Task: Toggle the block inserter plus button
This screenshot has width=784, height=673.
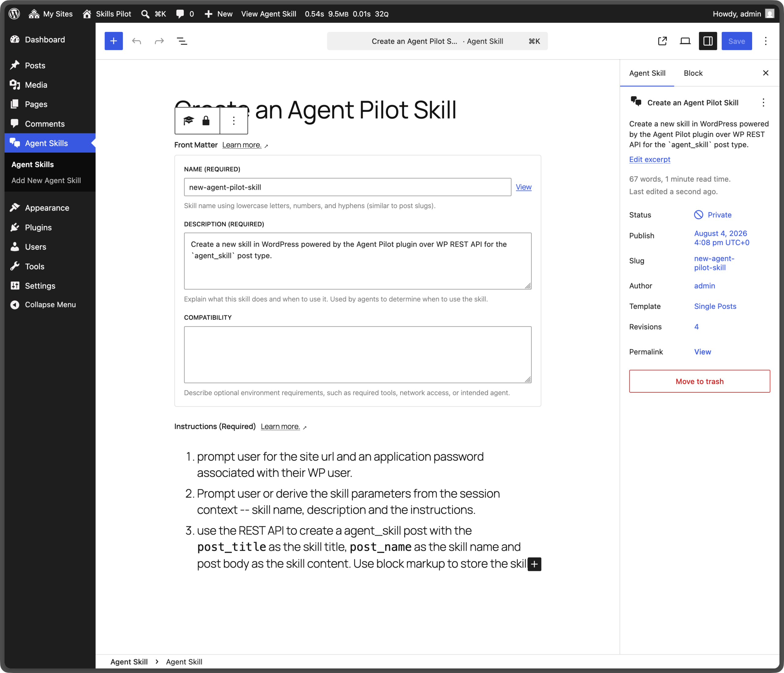Action: [x=114, y=41]
